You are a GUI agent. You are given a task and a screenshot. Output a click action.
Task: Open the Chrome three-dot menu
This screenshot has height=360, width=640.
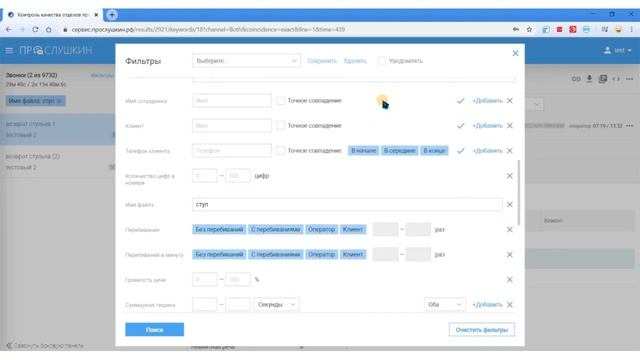pos(631,29)
